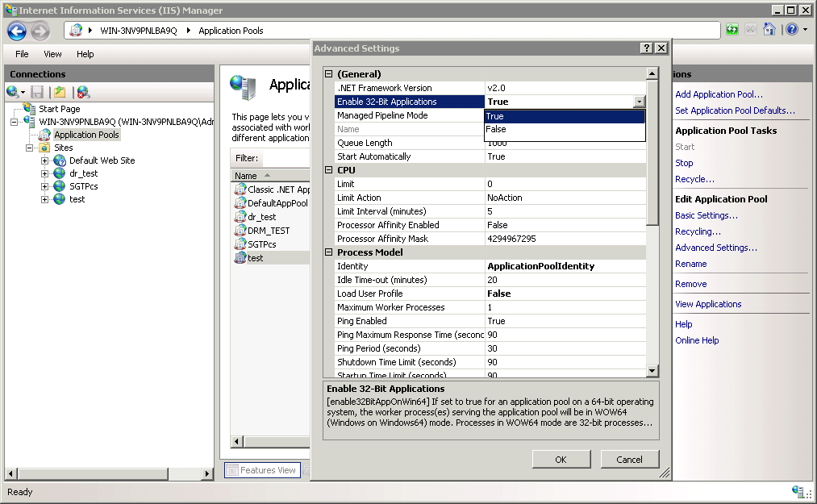Collapse the CPU settings section

coord(329,170)
